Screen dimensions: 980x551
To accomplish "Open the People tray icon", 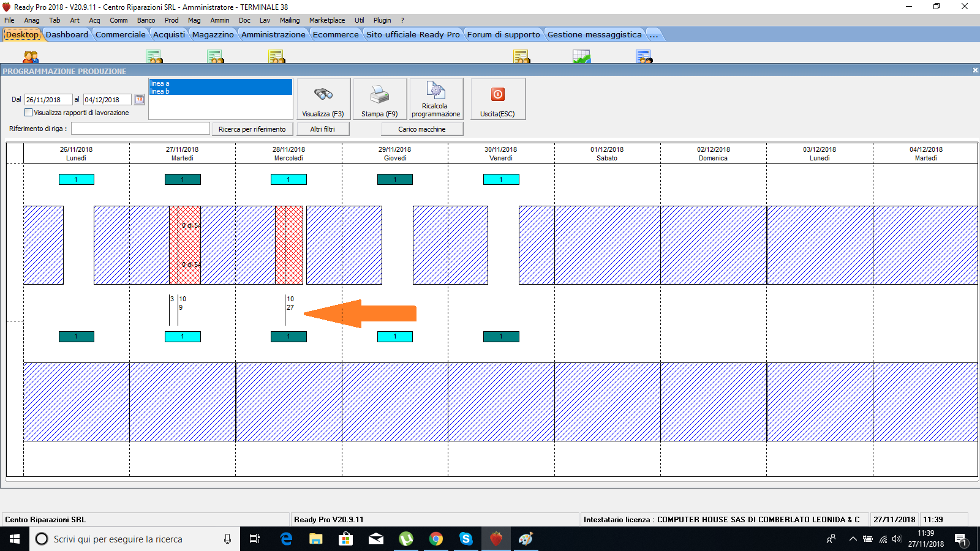I will [x=831, y=539].
